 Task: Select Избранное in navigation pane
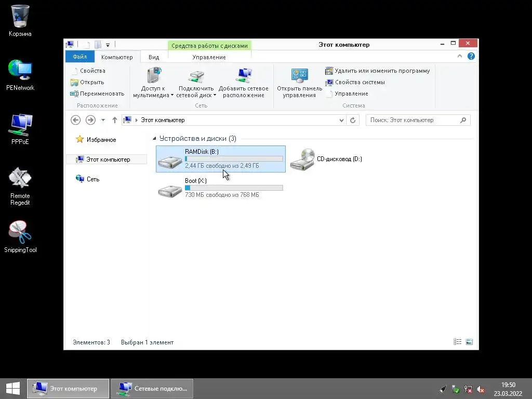pyautogui.click(x=101, y=139)
